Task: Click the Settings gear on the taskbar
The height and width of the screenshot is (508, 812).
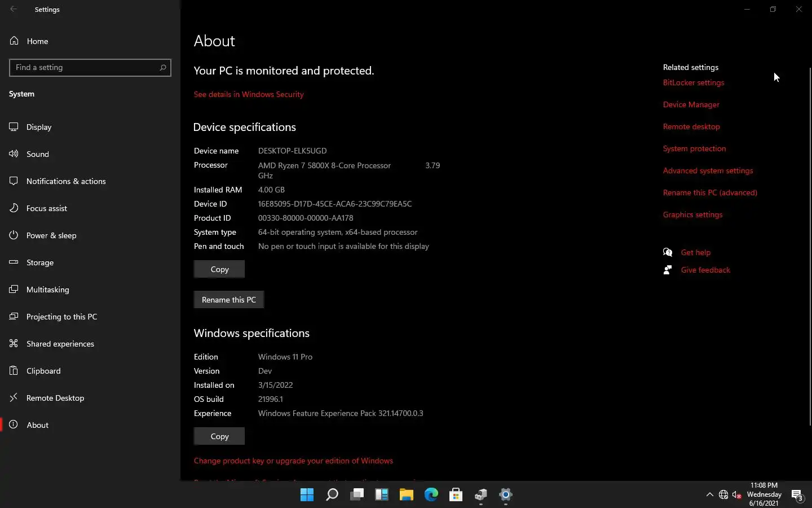Action: pyautogui.click(x=506, y=495)
